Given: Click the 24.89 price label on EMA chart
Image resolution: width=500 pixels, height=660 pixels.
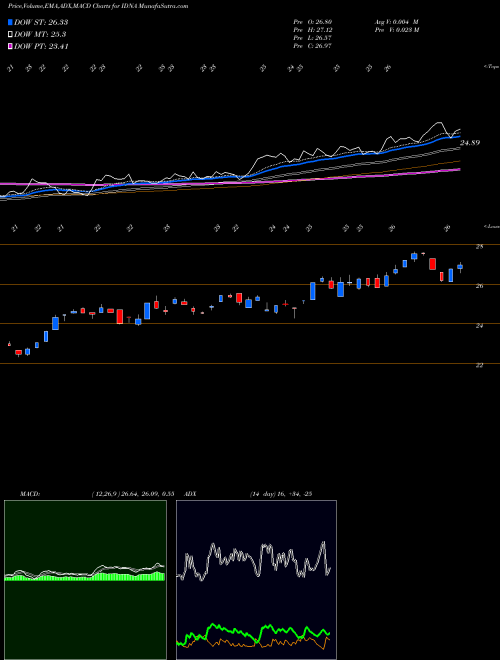Looking at the screenshot, I should pyautogui.click(x=470, y=143).
